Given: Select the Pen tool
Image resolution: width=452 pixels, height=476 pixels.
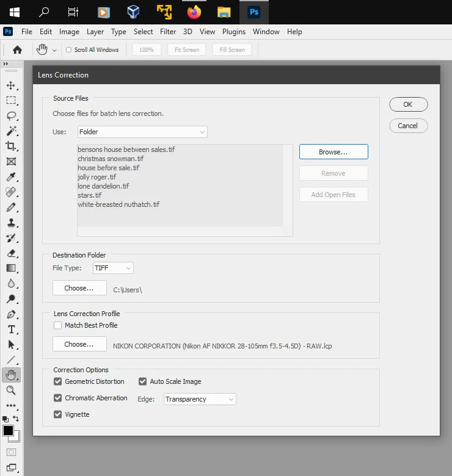Looking at the screenshot, I should pyautogui.click(x=11, y=314).
